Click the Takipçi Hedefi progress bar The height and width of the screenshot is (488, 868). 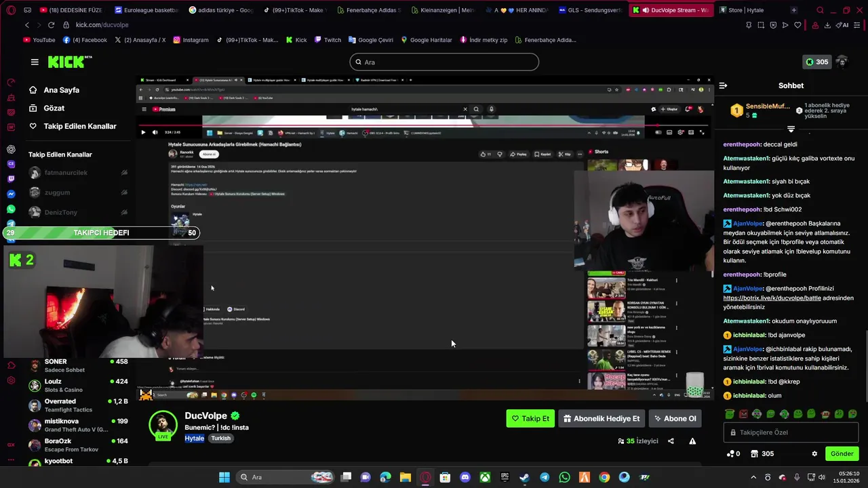click(100, 232)
